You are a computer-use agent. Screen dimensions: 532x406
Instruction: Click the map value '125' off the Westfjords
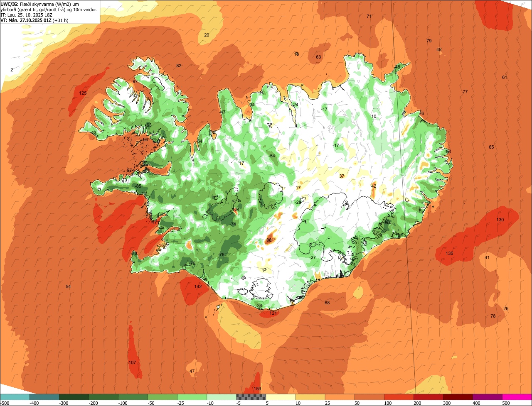pyautogui.click(x=83, y=93)
